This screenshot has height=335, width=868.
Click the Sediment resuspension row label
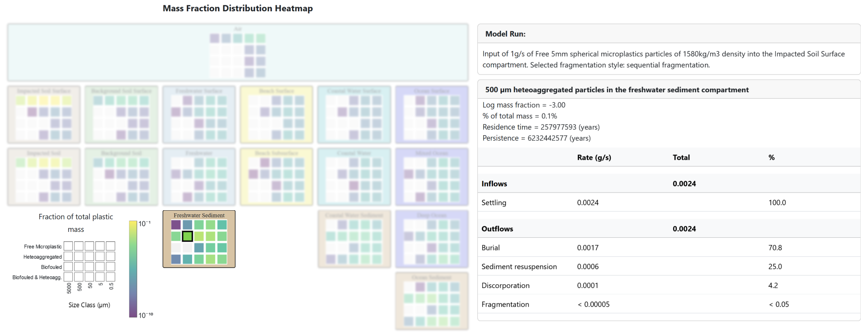[519, 267]
